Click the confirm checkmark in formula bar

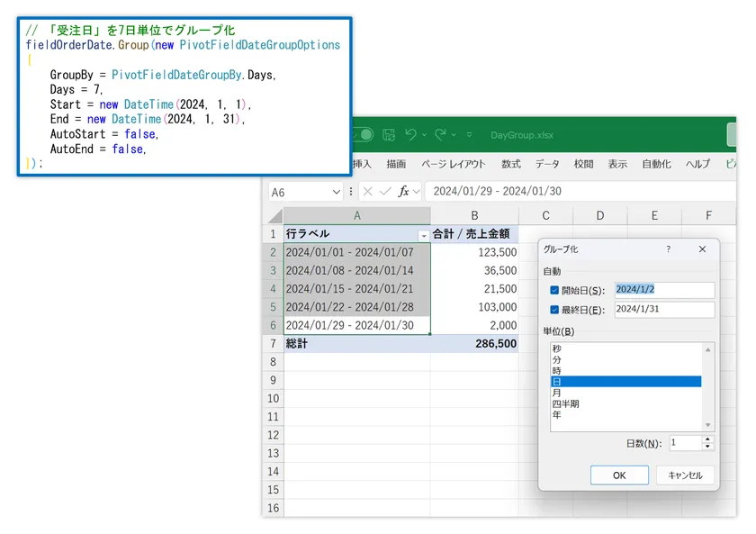coord(385,192)
